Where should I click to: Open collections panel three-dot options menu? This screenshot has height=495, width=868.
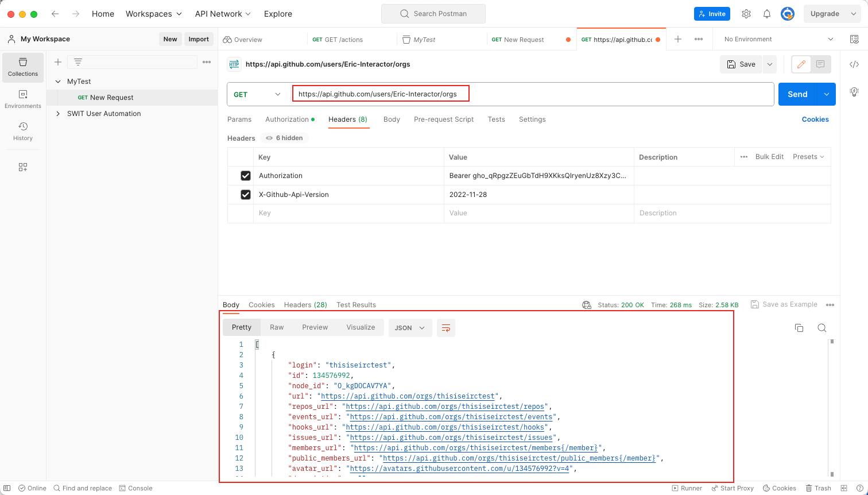[x=207, y=62]
